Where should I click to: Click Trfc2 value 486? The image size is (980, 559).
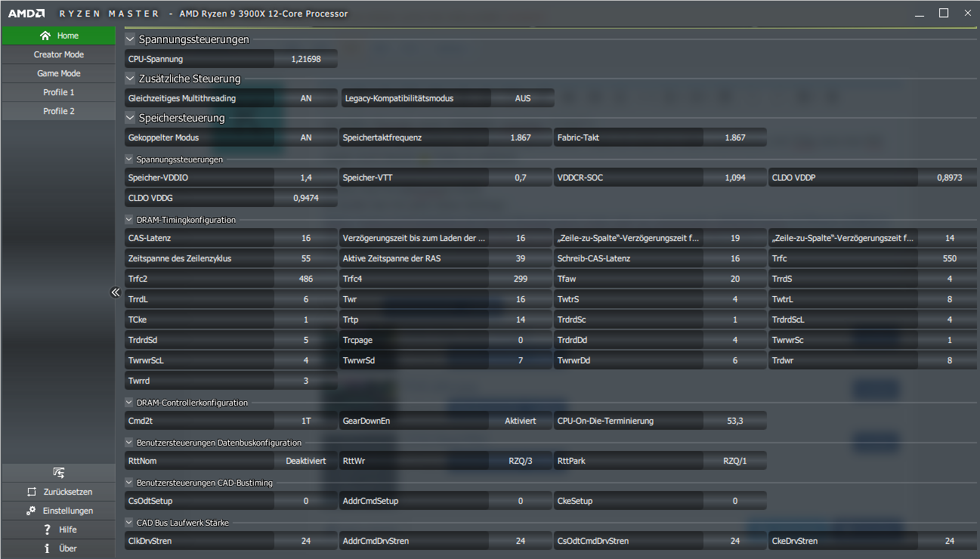coord(306,279)
